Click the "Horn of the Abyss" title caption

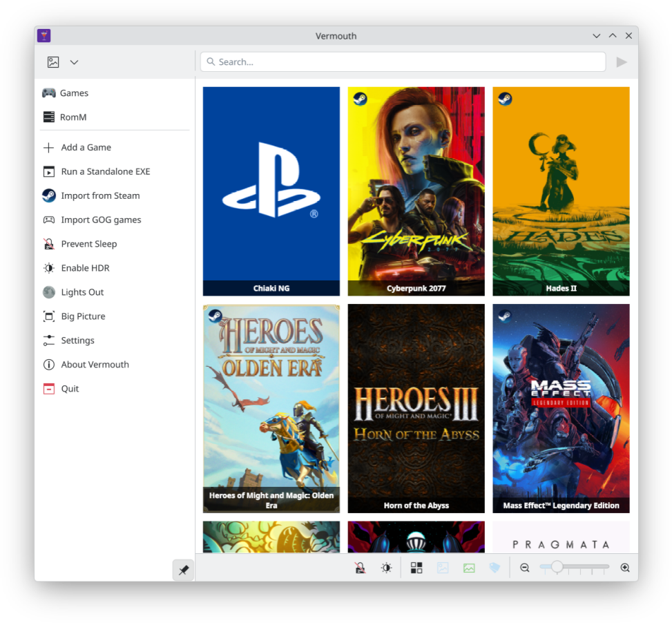[416, 506]
